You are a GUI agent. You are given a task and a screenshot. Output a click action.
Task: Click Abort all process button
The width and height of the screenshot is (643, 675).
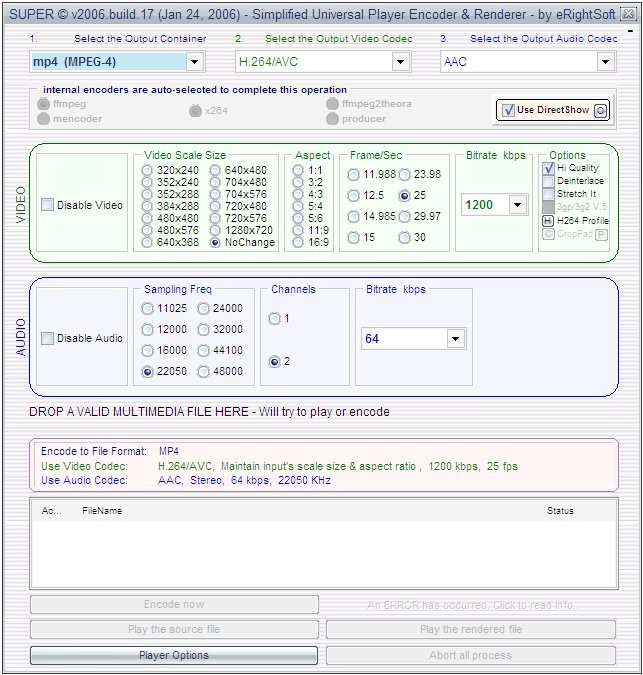point(471,655)
